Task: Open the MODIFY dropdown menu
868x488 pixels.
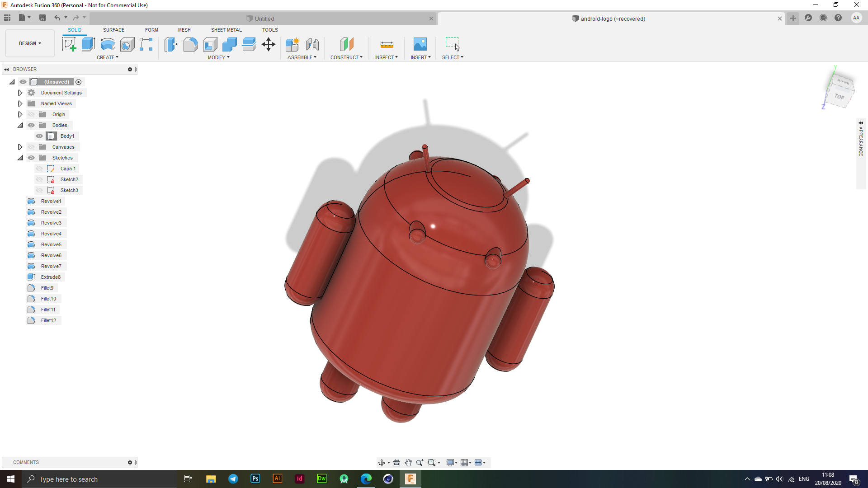Action: (219, 57)
